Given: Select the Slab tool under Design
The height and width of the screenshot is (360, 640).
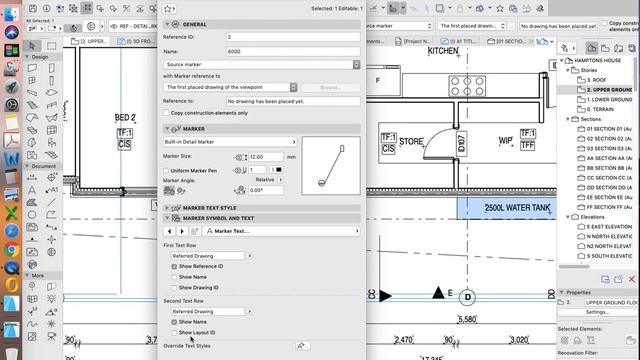Looking at the screenshot, I should coord(51,93).
